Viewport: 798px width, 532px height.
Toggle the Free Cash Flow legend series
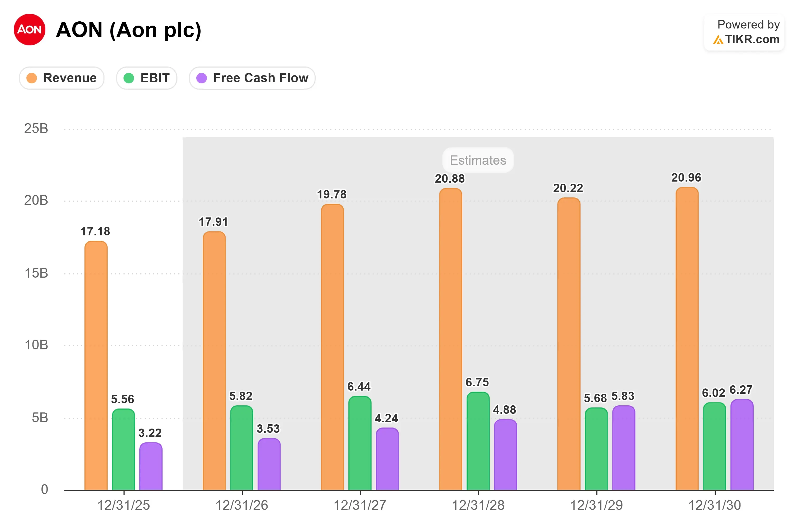[x=252, y=78]
